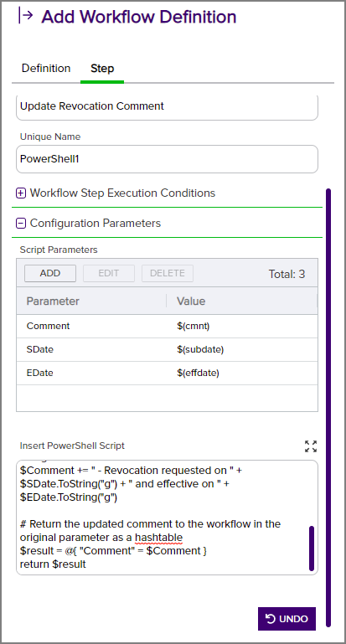Click the greyed-out DELETE button
The height and width of the screenshot is (644, 346).
tap(168, 274)
